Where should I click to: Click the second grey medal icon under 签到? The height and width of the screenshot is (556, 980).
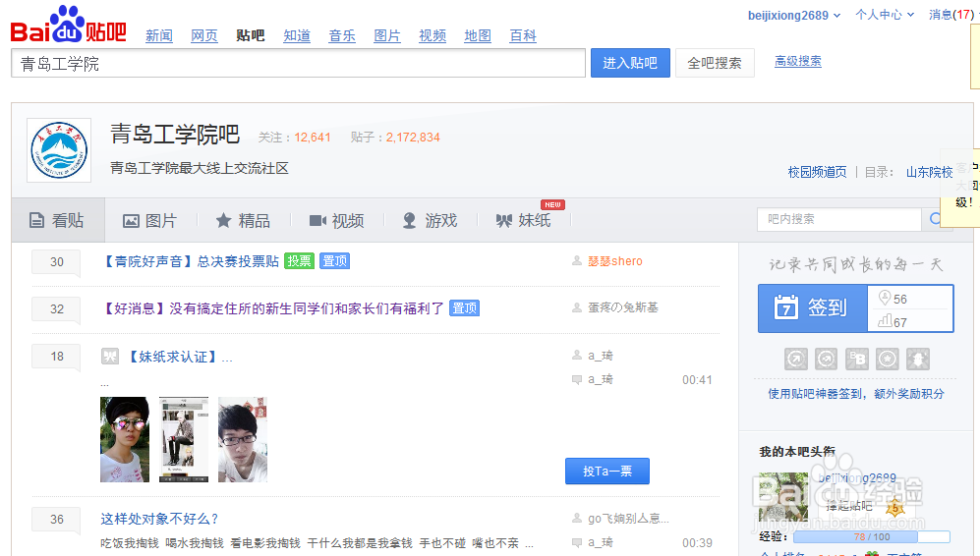(x=827, y=360)
